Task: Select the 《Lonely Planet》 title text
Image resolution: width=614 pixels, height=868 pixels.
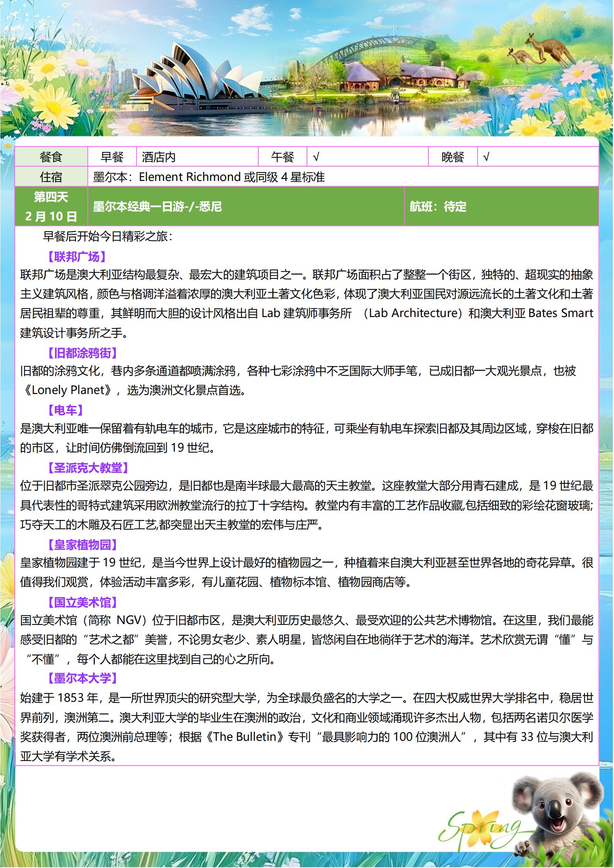Action: tap(69, 390)
